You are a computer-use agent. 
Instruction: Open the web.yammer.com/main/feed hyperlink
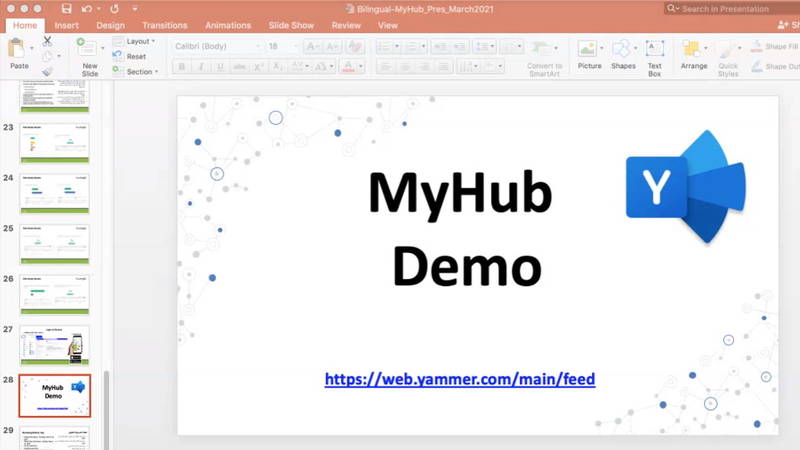click(x=460, y=379)
